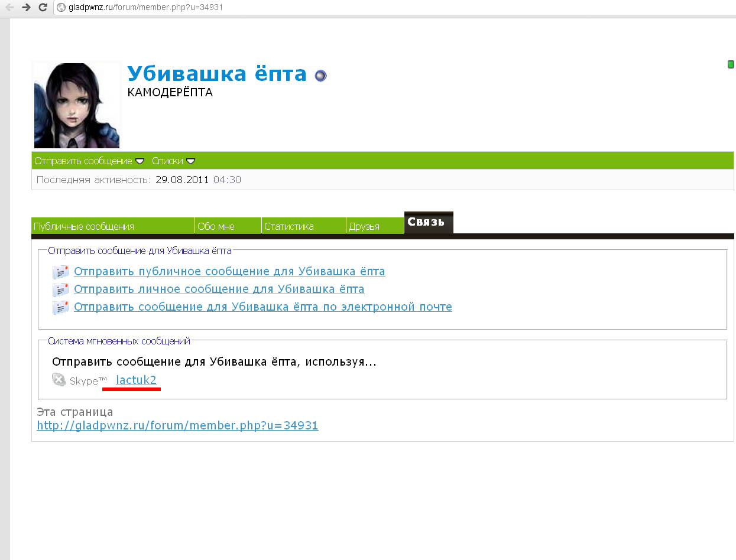Select the Статистика tab

coord(289,226)
